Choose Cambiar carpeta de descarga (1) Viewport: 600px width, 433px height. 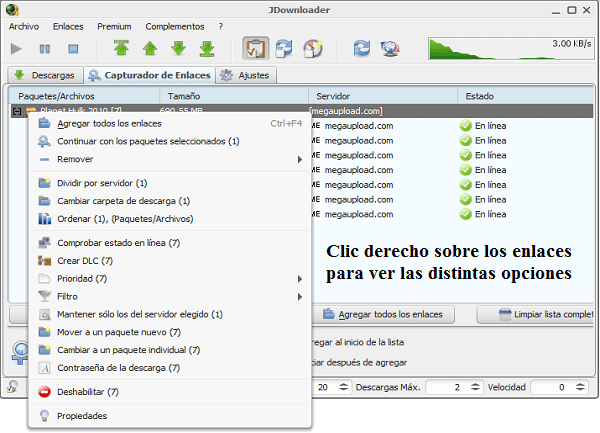[x=170, y=201]
